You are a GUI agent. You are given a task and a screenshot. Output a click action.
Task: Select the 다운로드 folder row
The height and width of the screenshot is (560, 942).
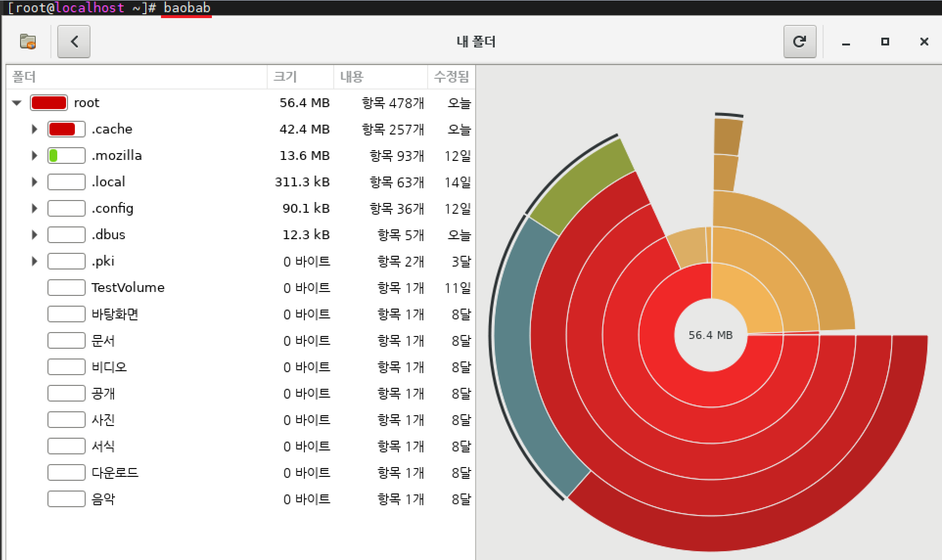[x=115, y=472]
